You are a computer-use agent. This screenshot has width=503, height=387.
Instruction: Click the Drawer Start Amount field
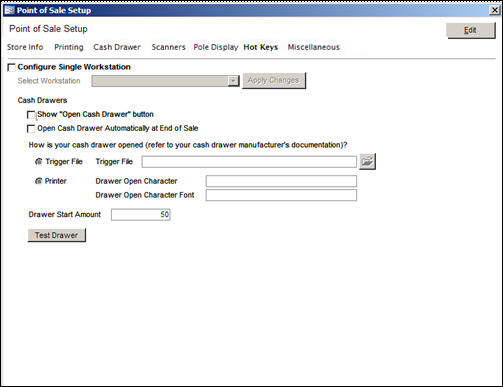tap(141, 214)
